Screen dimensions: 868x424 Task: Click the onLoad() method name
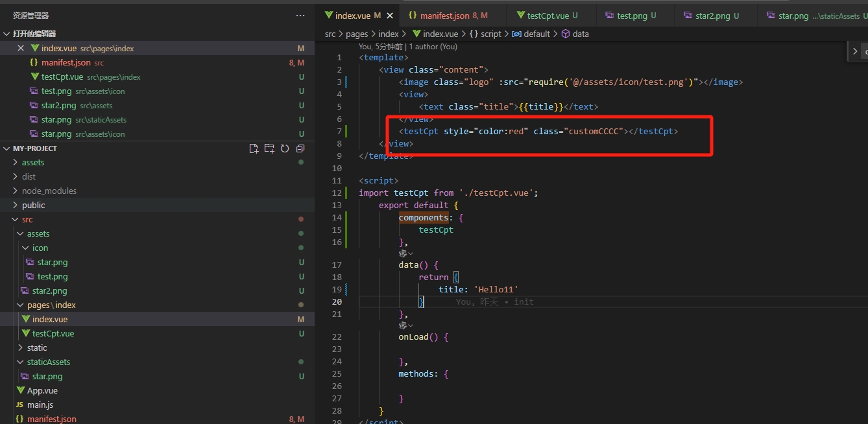point(413,337)
